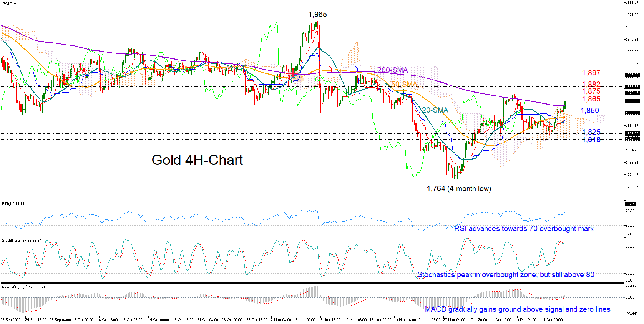Screen dimensions: 644x324
Task: Click the 80.00 level on Stochastic axis
Action: click(630, 246)
